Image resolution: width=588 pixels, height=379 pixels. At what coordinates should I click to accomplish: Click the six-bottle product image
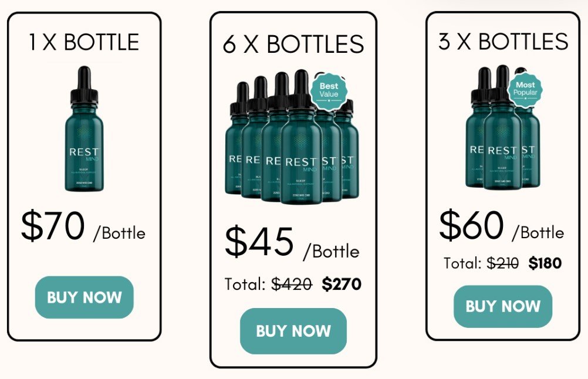[292, 137]
